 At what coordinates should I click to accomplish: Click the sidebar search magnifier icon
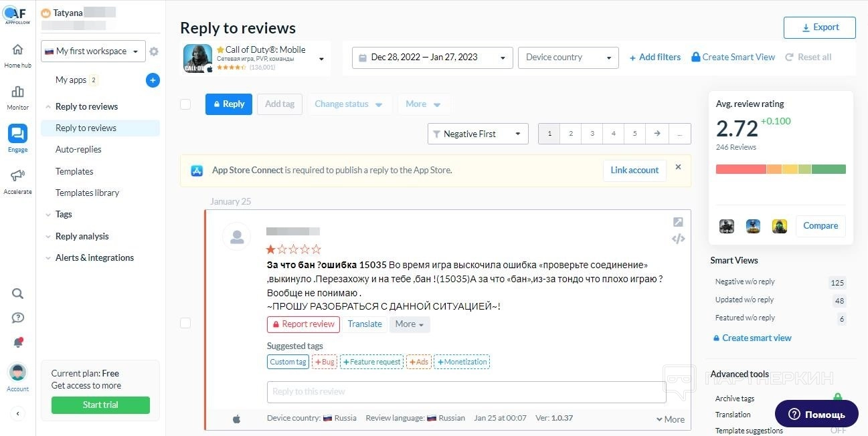coord(18,294)
